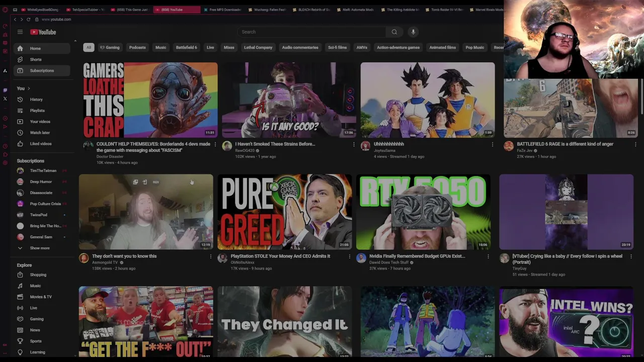Screen dimensions: 644x362
Task: Select the All filter chip
Action: (x=89, y=47)
